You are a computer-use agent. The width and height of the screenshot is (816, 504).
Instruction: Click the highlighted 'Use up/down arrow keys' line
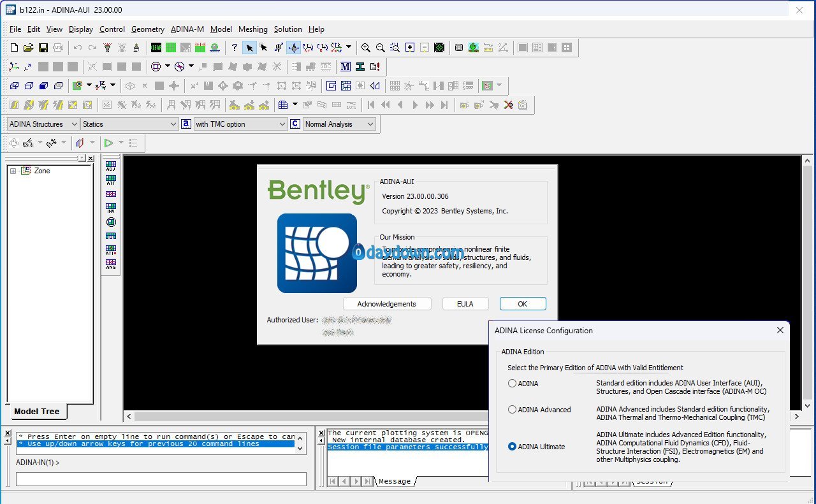[x=156, y=444]
